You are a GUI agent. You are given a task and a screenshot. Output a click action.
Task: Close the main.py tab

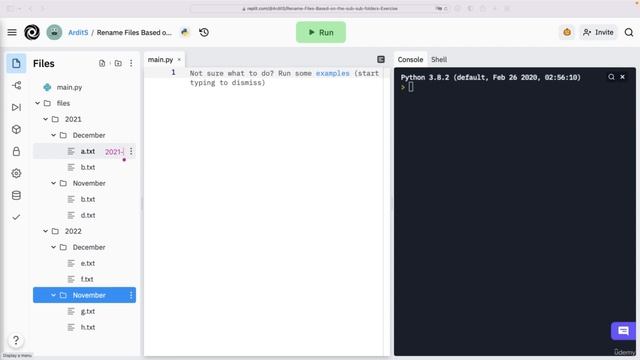coord(179,60)
